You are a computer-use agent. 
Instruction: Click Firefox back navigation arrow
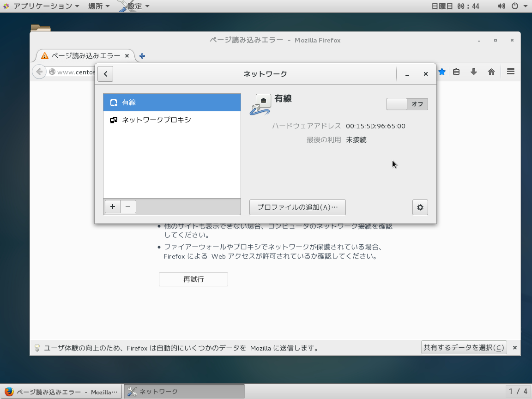pyautogui.click(x=39, y=72)
